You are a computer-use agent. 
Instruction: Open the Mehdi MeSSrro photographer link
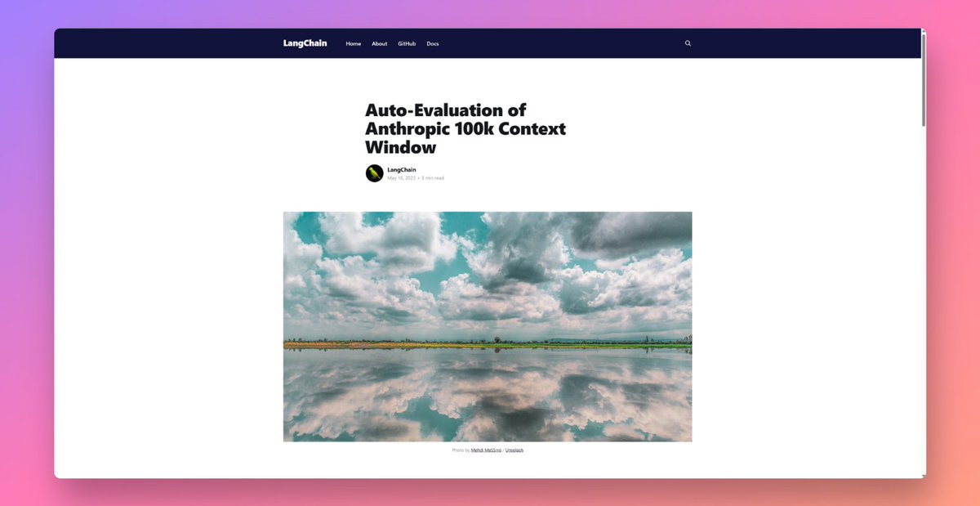486,450
